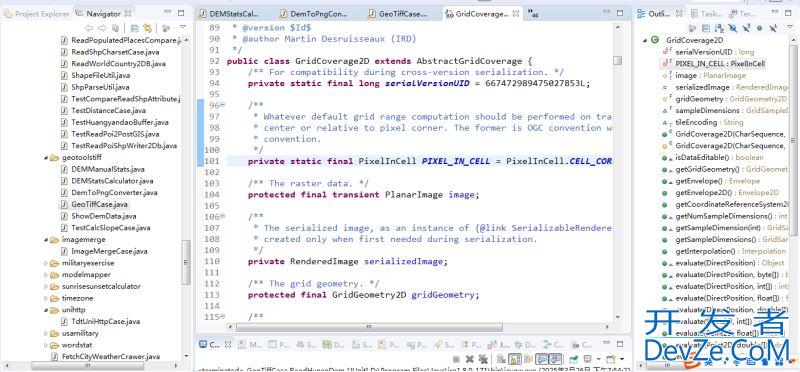Toggle Sort alphabetically in Outline toolbar
This screenshot has width=800, height=372.
(719, 28)
